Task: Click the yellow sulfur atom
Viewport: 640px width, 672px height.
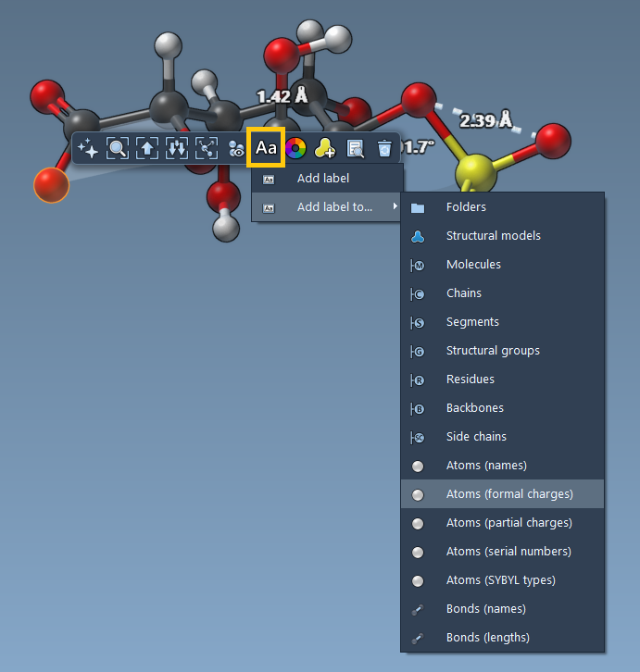Action: tap(474, 171)
